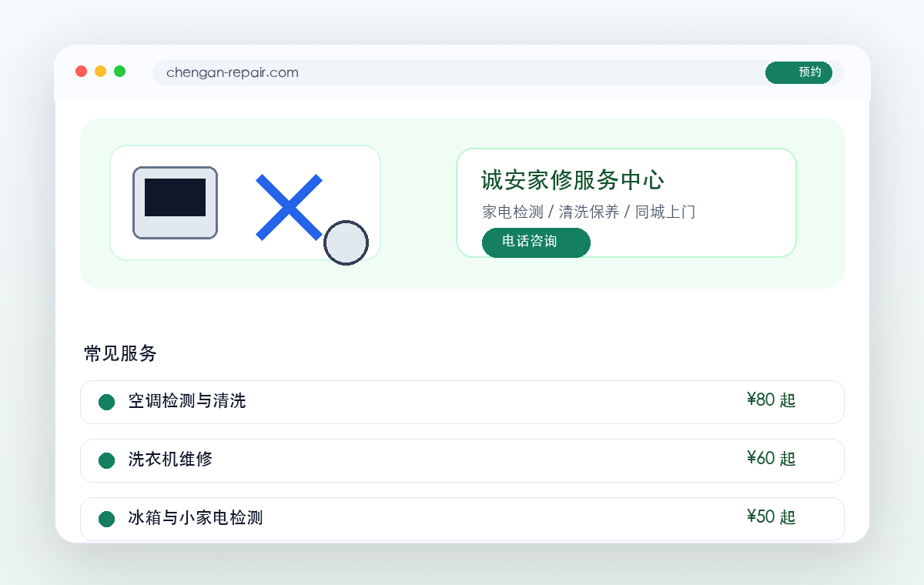
Task: Focus the chengan-repair.com address field
Action: [498, 72]
